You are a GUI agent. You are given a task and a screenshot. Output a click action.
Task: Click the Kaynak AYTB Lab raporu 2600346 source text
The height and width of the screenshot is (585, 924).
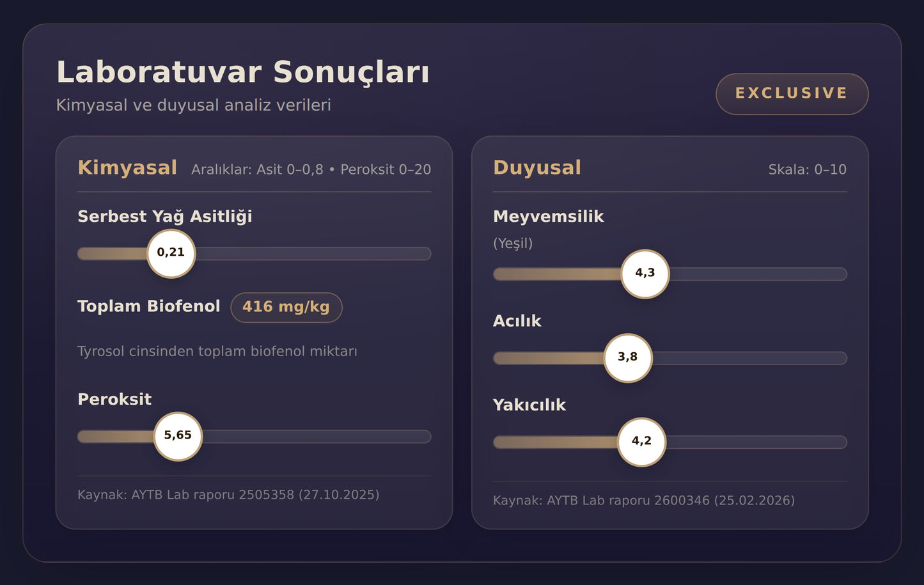643,501
